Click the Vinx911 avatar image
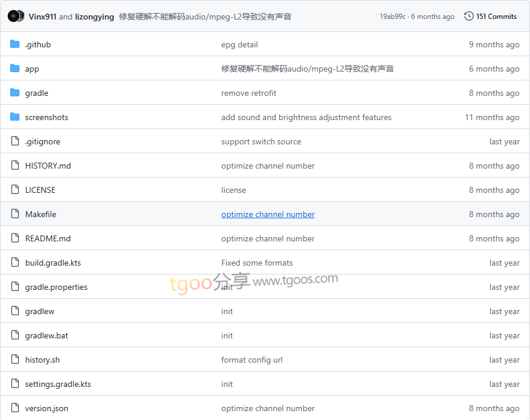This screenshot has height=420, width=530. click(13, 16)
